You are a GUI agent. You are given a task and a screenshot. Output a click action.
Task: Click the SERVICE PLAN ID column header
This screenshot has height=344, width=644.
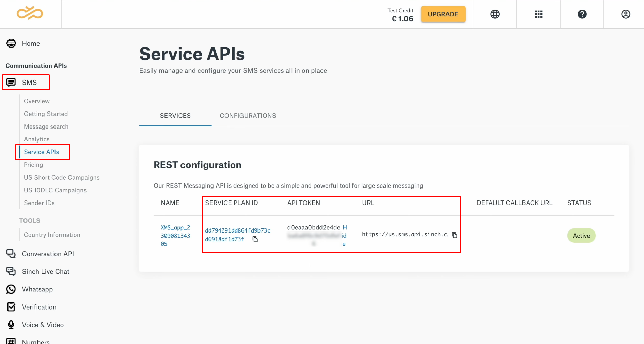232,203
